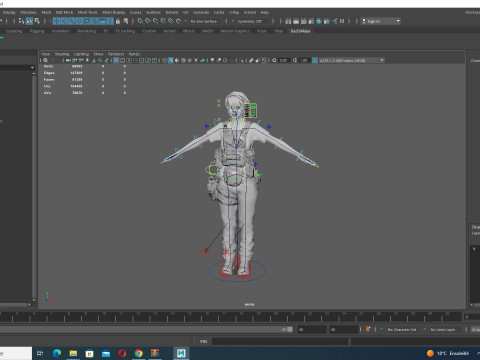The image size is (480, 360).
Task: Open the No Anim Layer dropdown
Action: pyautogui.click(x=443, y=329)
